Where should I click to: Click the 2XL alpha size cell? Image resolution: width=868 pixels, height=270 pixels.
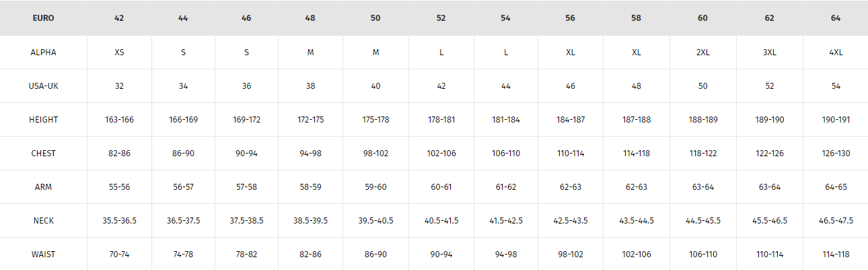click(702, 53)
